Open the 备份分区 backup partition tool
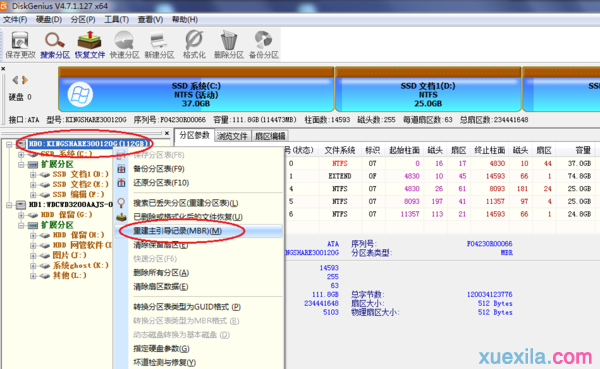This screenshot has height=369, width=600. point(264,45)
